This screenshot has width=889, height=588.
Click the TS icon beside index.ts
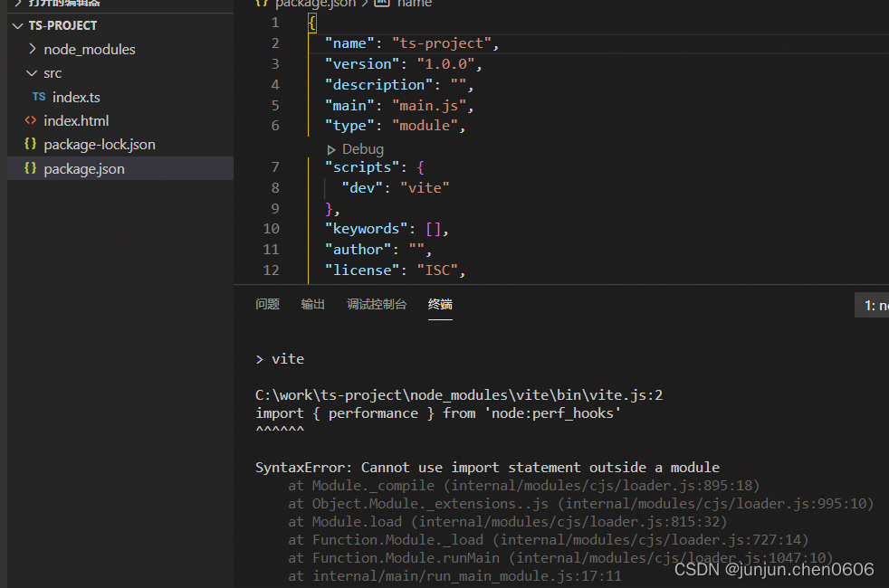coord(39,97)
